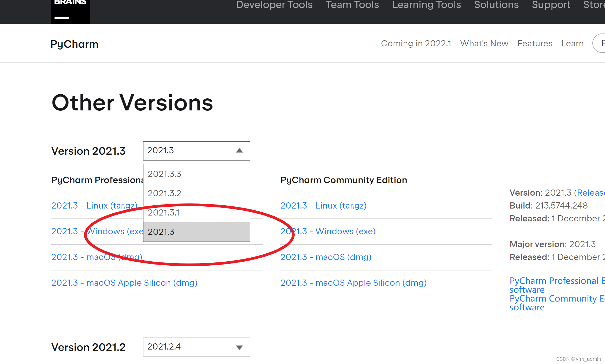Download Professional 2021.3 Linux tar.gz

click(x=94, y=206)
